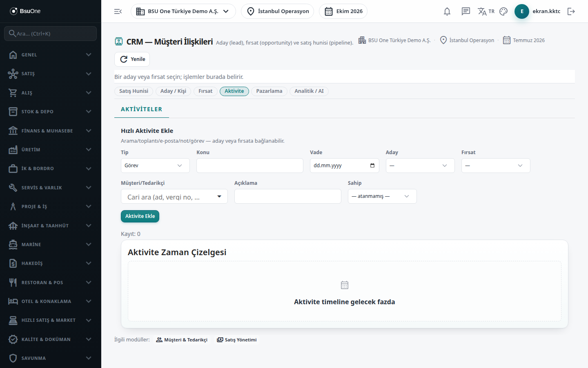588x368 pixels.
Task: Open Restoran & POS cutlery icon
Action: [13, 283]
